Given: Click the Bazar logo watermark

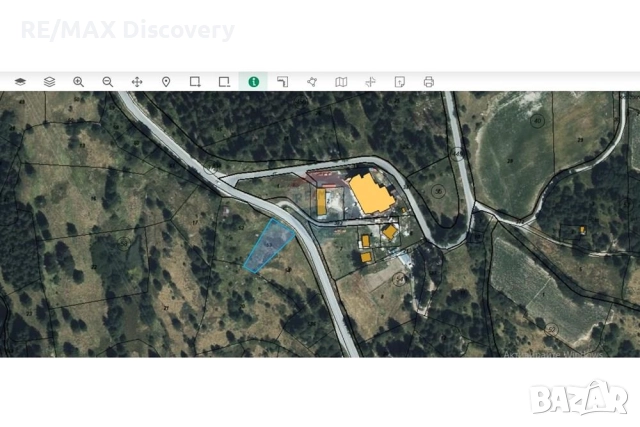Looking at the screenshot, I should (579, 398).
